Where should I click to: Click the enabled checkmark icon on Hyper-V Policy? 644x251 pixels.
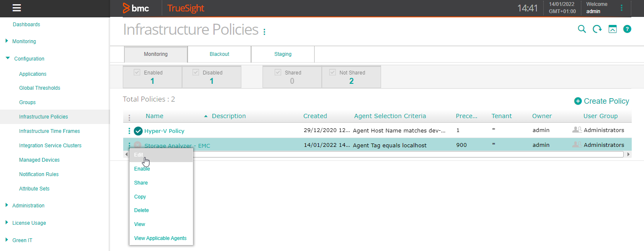138,131
